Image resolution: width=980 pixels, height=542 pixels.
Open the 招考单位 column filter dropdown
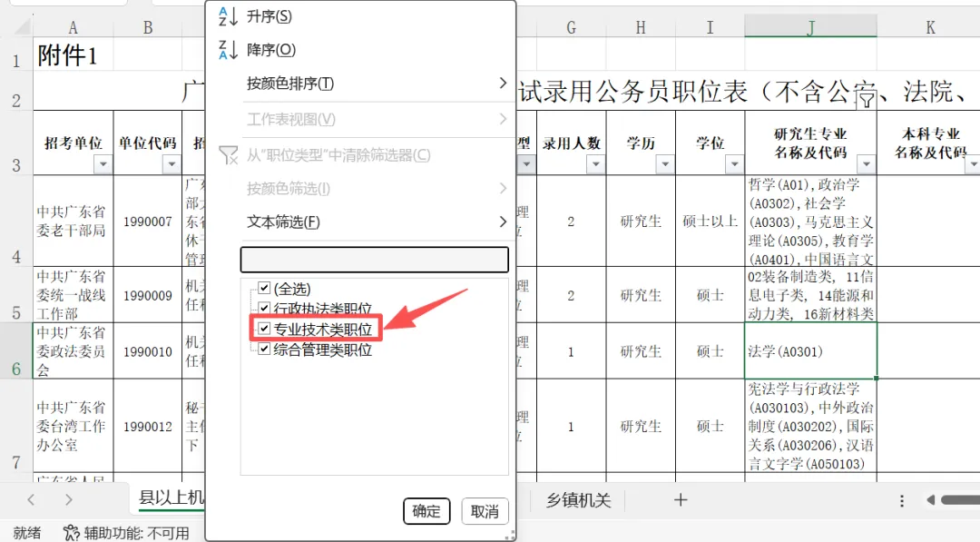[102, 164]
